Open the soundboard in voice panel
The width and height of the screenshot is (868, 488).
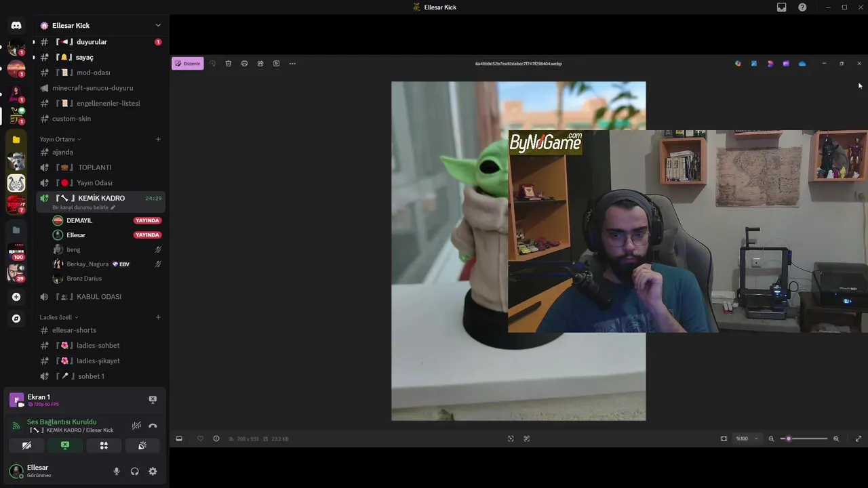(x=142, y=445)
